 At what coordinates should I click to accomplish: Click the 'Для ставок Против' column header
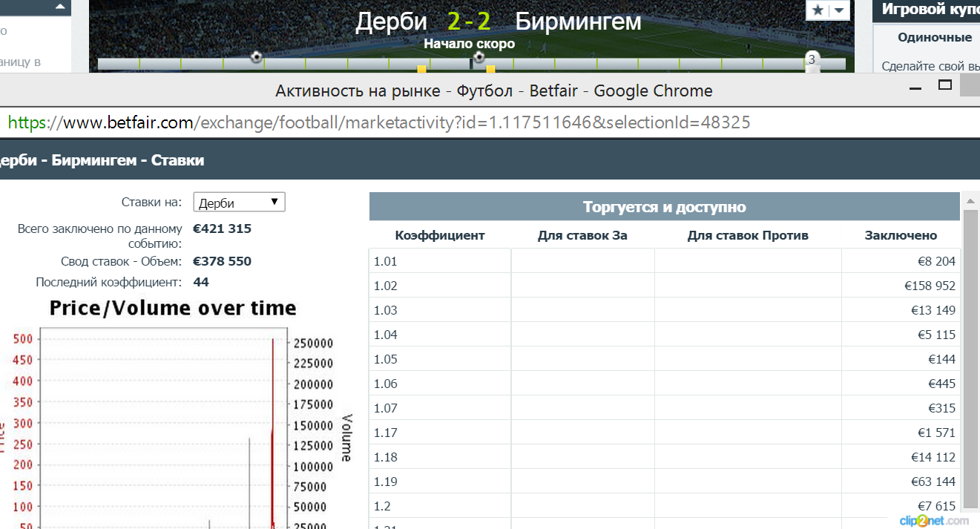748,235
